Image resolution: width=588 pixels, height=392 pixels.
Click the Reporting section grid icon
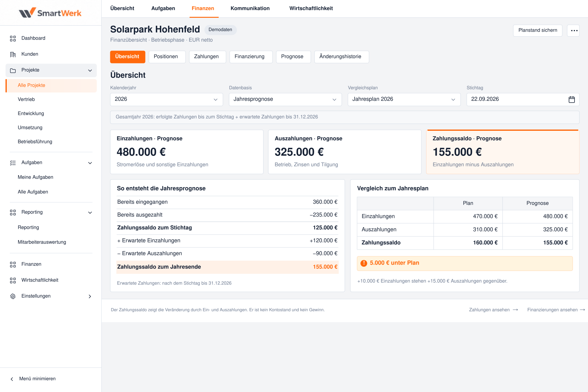[x=13, y=213]
